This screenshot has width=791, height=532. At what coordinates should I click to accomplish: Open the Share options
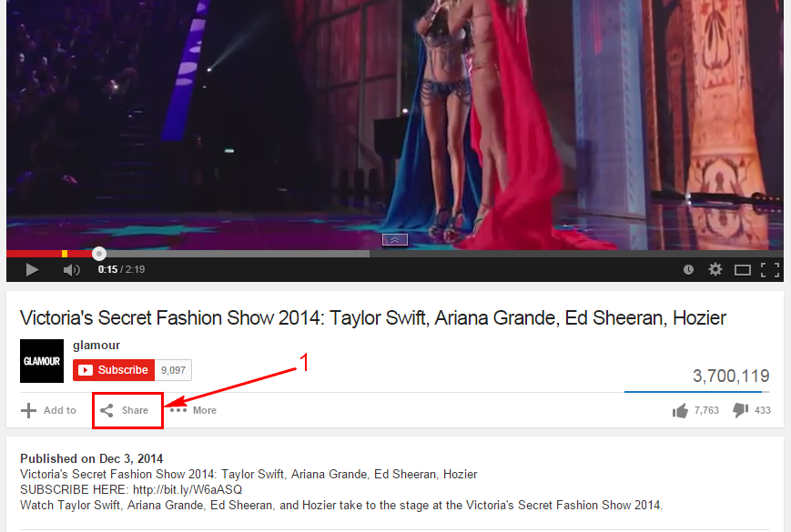124,410
